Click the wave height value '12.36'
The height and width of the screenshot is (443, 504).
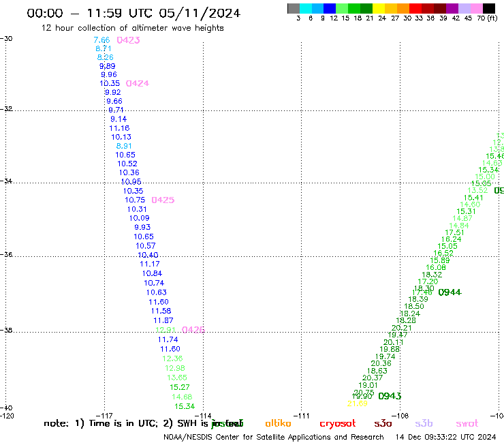[172, 358]
